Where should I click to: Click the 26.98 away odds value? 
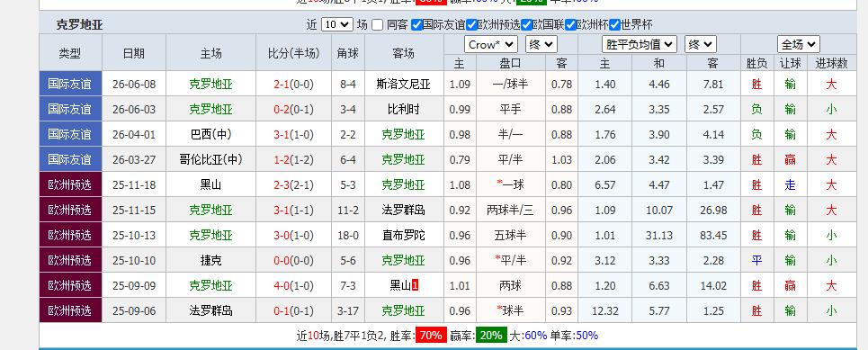click(713, 210)
